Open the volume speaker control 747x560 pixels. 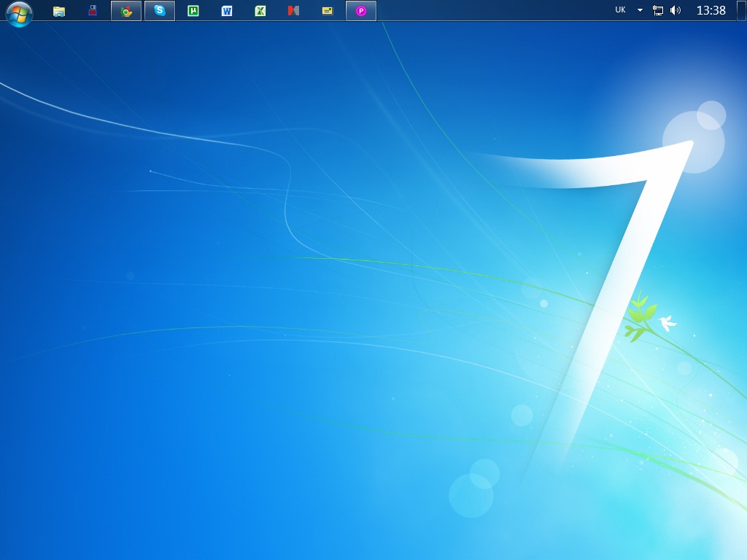point(676,10)
